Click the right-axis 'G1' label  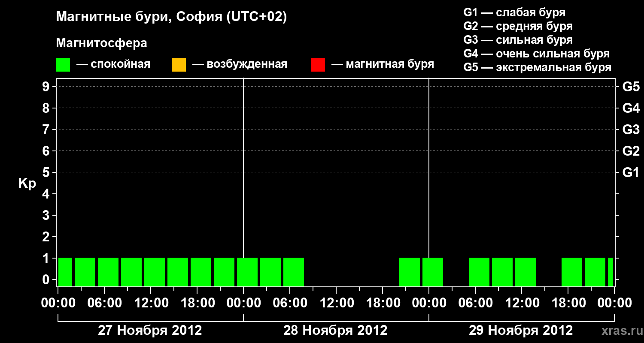coord(631,172)
